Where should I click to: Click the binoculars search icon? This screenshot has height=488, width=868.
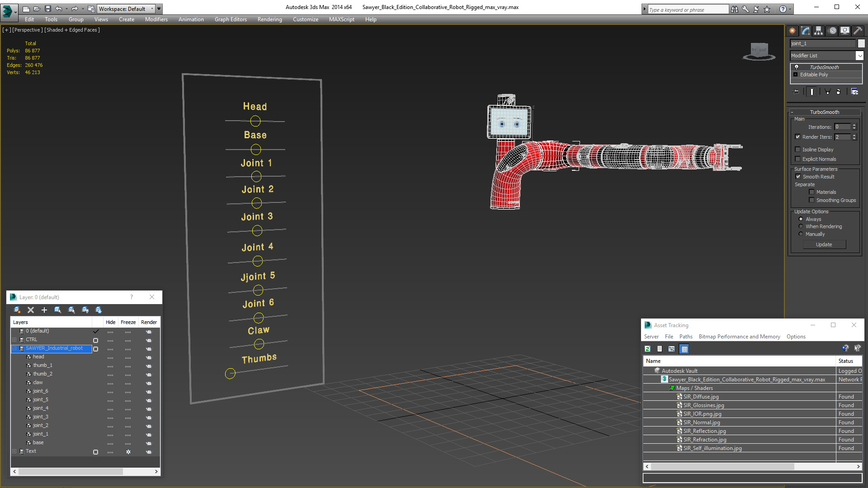734,9
